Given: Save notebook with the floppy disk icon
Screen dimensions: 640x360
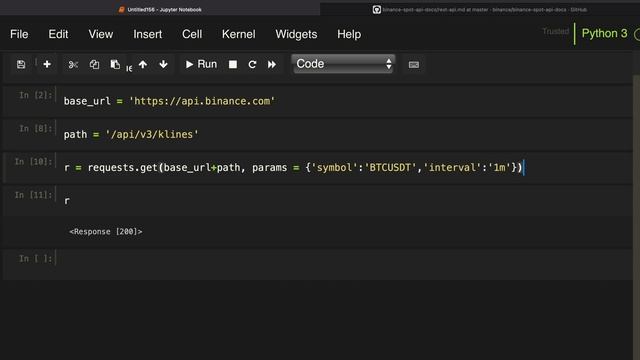Looking at the screenshot, I should [x=21, y=64].
